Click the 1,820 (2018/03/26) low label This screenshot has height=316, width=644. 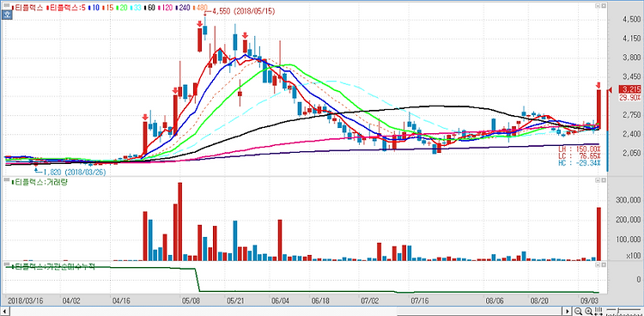point(75,173)
